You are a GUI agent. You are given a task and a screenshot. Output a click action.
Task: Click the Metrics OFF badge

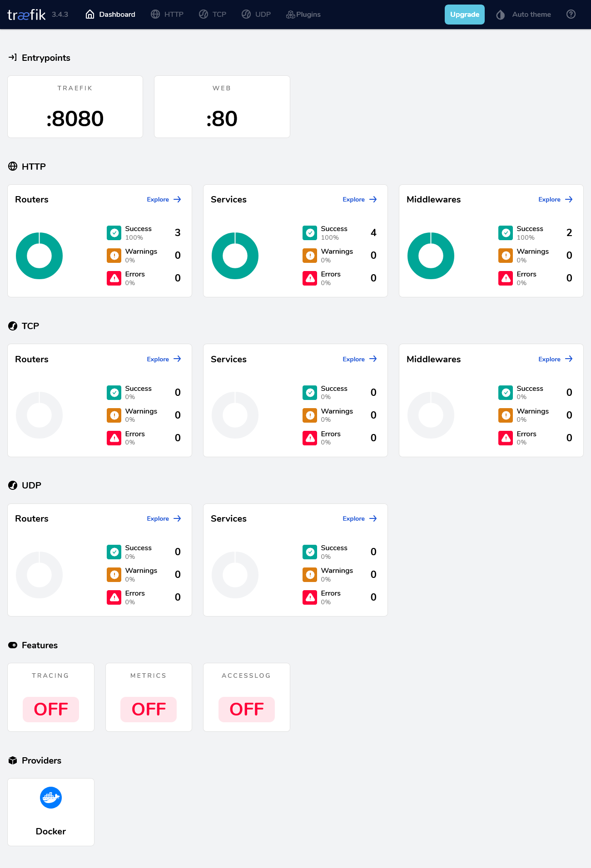[x=149, y=709]
